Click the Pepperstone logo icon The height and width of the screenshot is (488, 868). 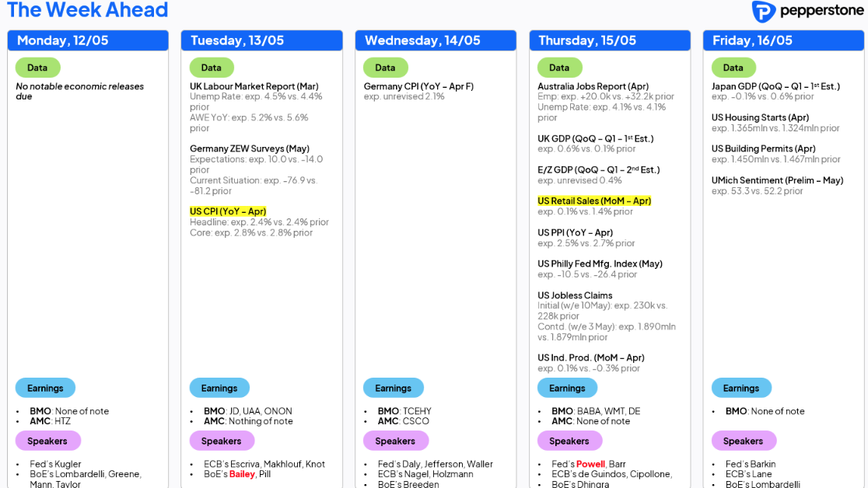pos(764,12)
